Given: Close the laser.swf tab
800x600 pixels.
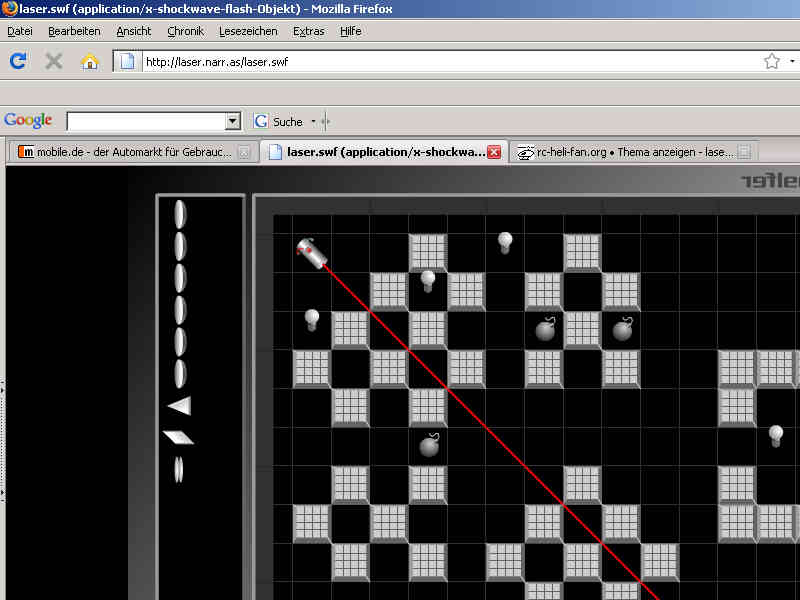Looking at the screenshot, I should pyautogui.click(x=494, y=152).
